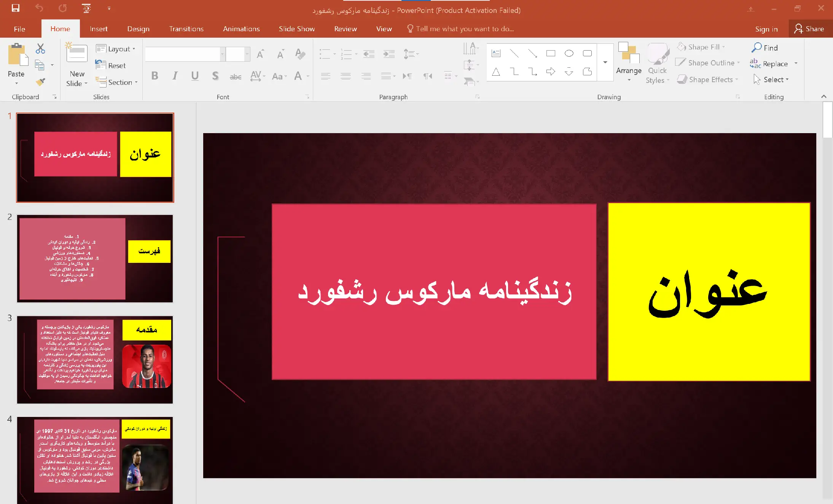Open Shape Effects dropdown
The image size is (833, 504).
pyautogui.click(x=708, y=79)
